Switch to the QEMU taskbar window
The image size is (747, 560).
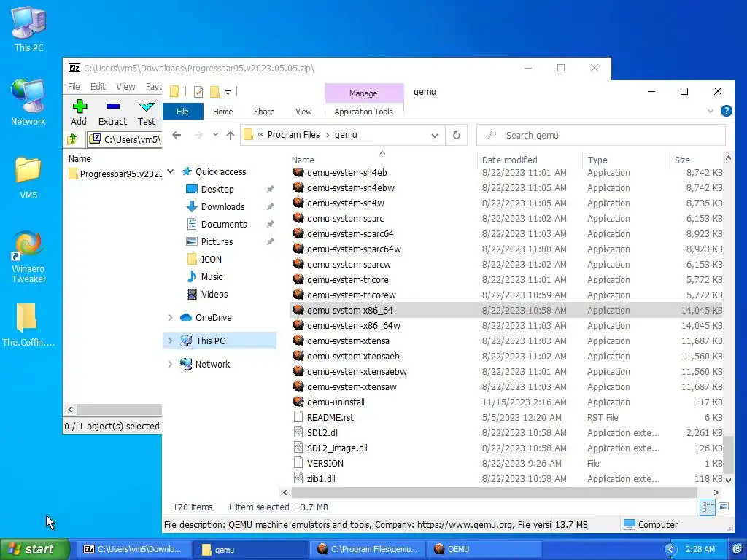point(484,550)
